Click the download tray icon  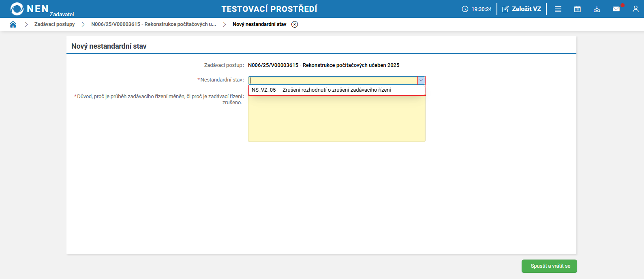pyautogui.click(x=597, y=9)
